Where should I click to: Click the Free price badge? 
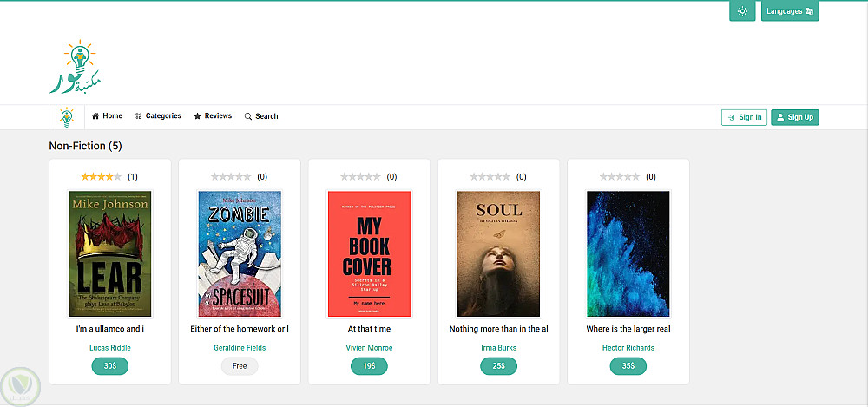click(x=240, y=366)
